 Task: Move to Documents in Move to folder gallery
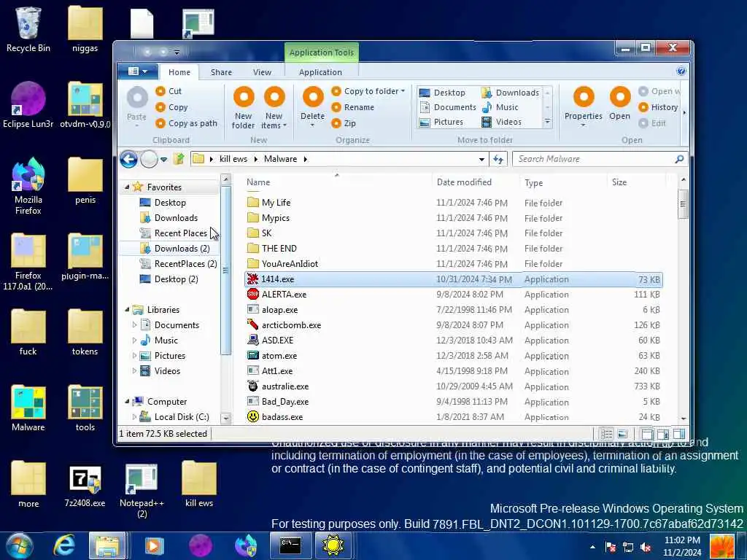click(448, 107)
